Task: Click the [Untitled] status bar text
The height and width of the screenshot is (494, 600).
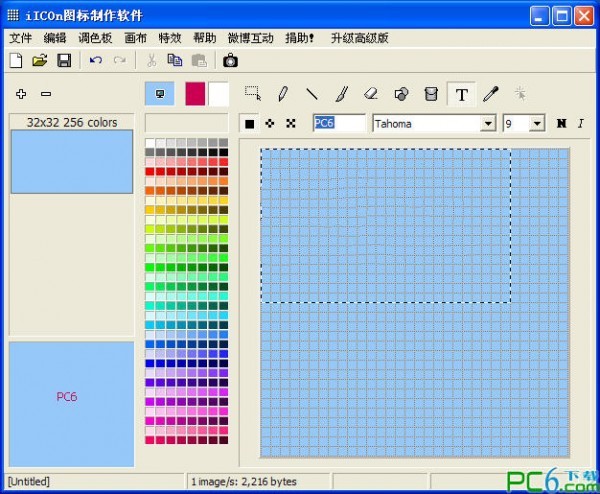Action: tap(29, 481)
